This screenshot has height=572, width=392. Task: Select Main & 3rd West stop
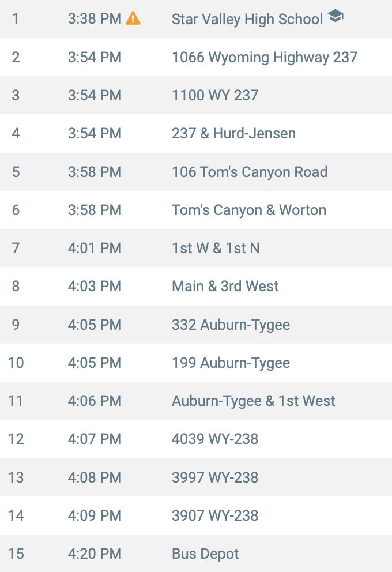[196, 286]
